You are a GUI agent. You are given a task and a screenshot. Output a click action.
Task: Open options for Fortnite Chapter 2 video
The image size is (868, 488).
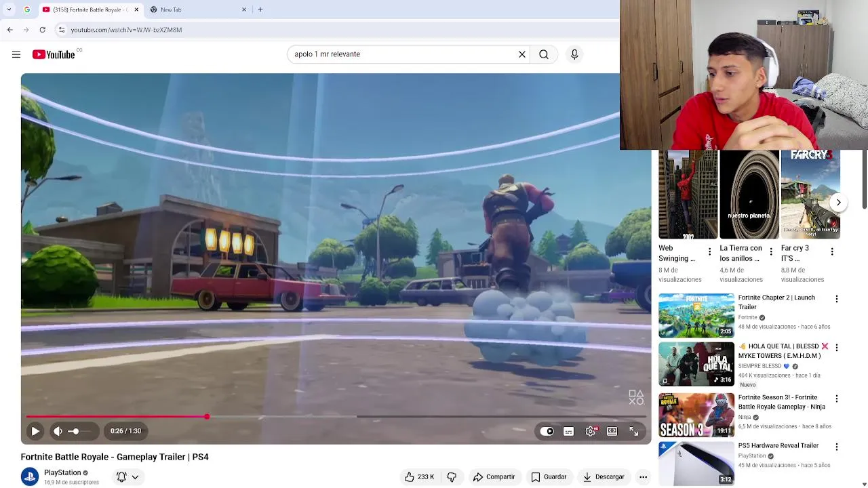(837, 299)
